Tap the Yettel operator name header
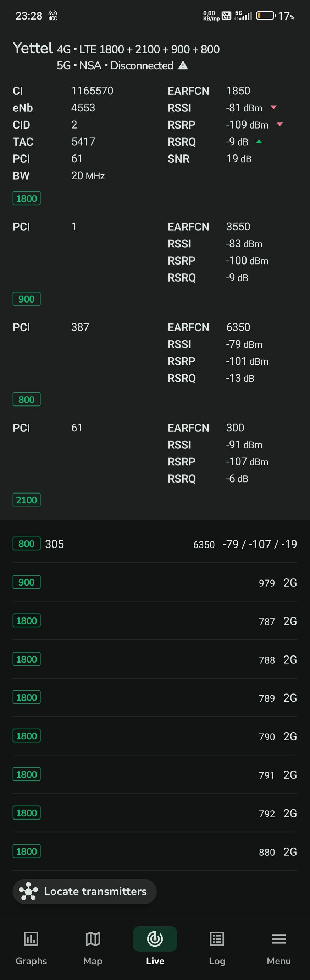 pos(33,48)
